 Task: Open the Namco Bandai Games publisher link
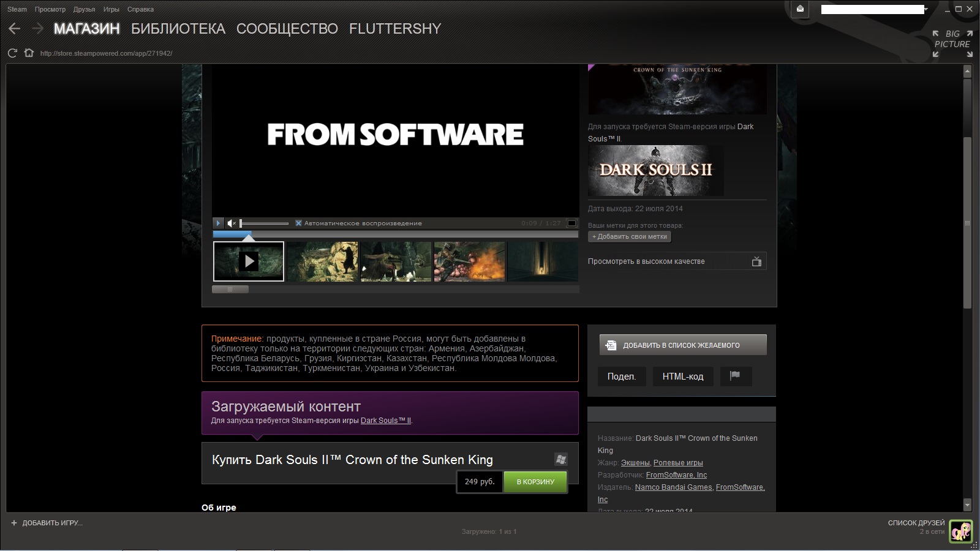[x=674, y=487]
